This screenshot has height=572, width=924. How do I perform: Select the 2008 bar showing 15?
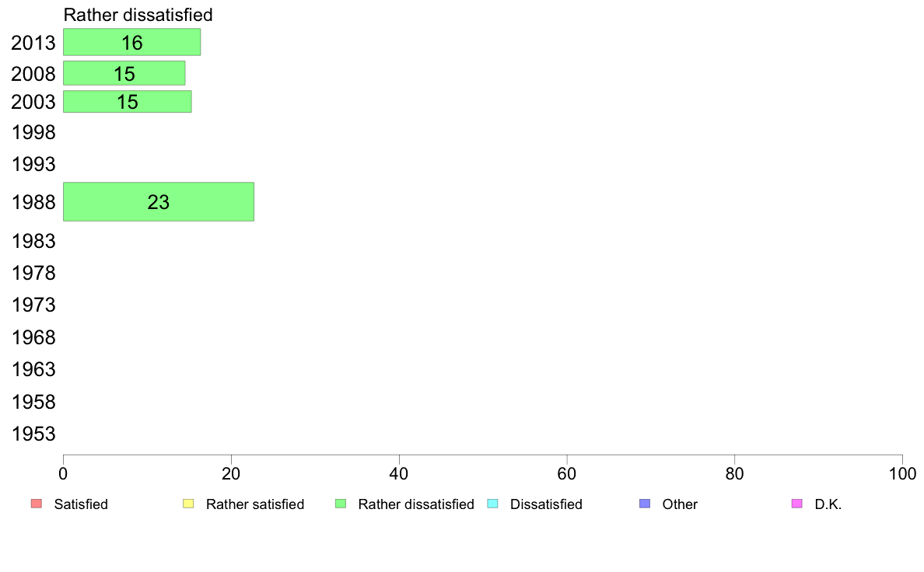(x=124, y=73)
